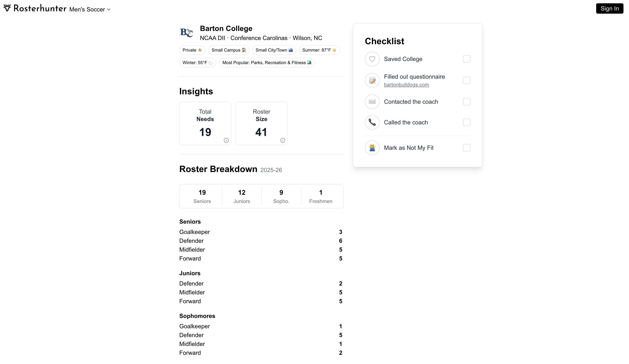Click the phone icon beside Called the coach
This screenshot has width=629, height=364.
point(372,122)
